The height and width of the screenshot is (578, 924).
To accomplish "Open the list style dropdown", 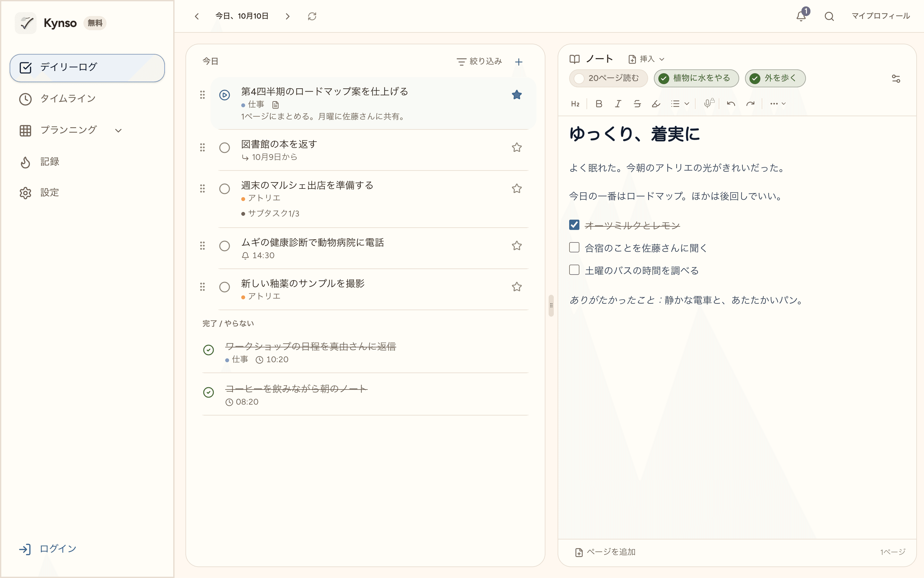I will 680,104.
